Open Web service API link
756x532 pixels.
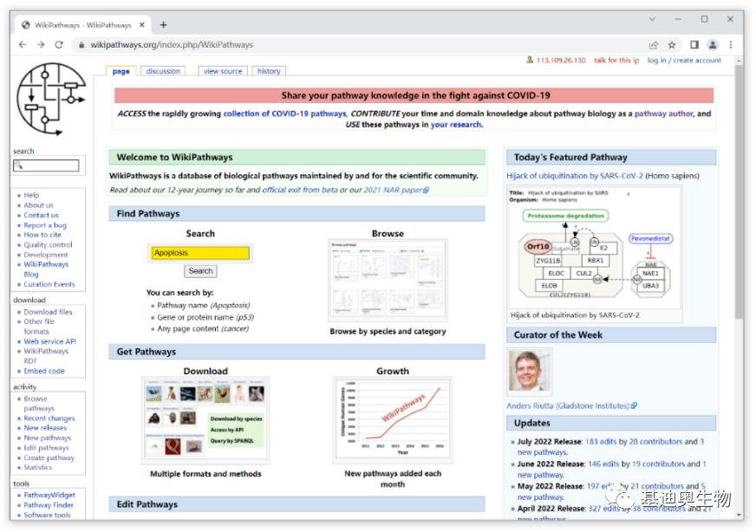(x=50, y=341)
